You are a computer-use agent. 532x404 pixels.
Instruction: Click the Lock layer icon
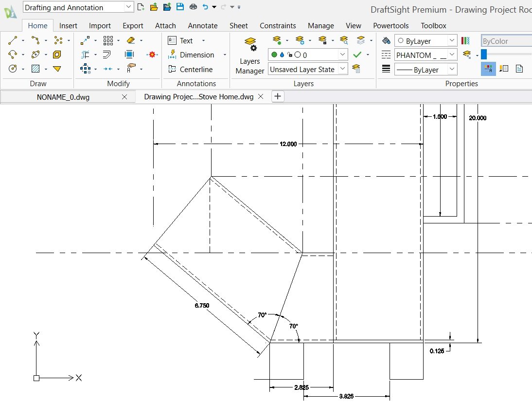point(322,40)
